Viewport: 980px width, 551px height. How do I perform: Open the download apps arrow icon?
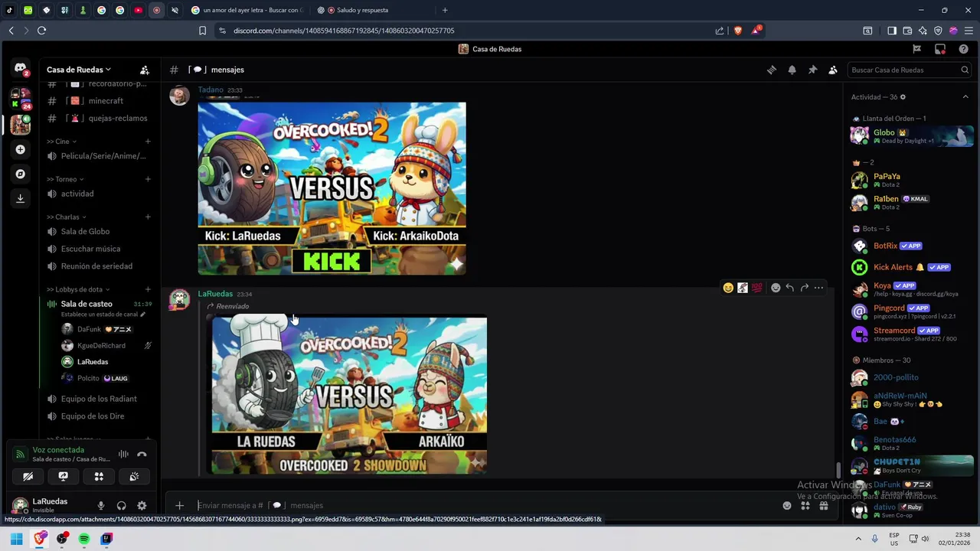tap(21, 198)
